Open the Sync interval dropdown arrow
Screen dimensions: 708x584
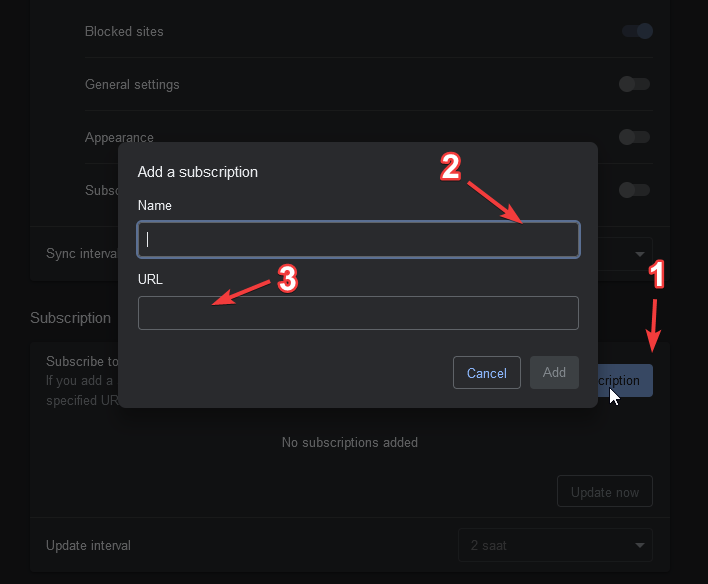[x=640, y=254]
